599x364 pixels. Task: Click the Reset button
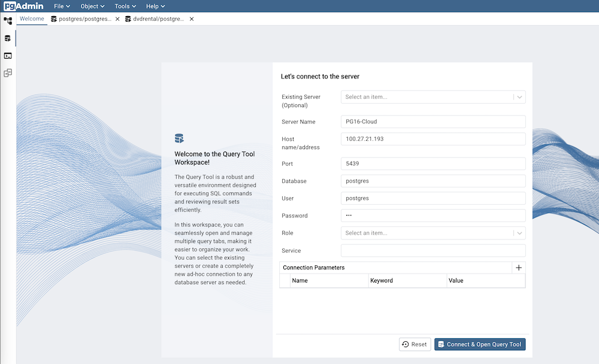[415, 344]
